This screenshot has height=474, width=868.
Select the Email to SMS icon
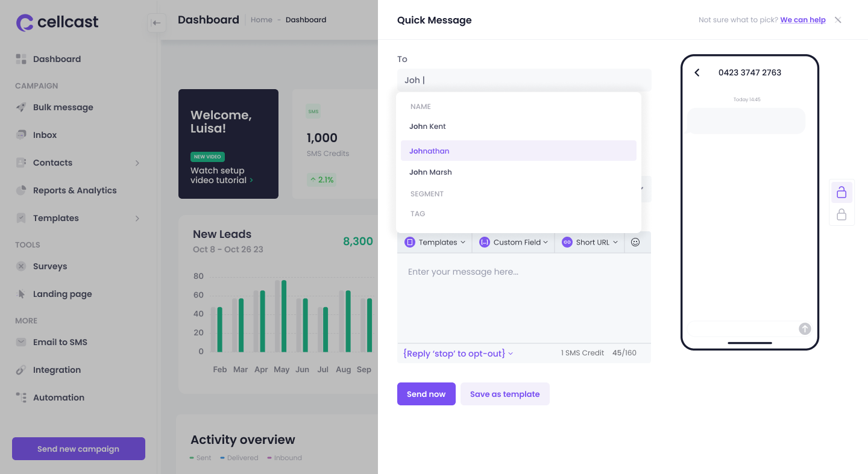click(x=20, y=342)
